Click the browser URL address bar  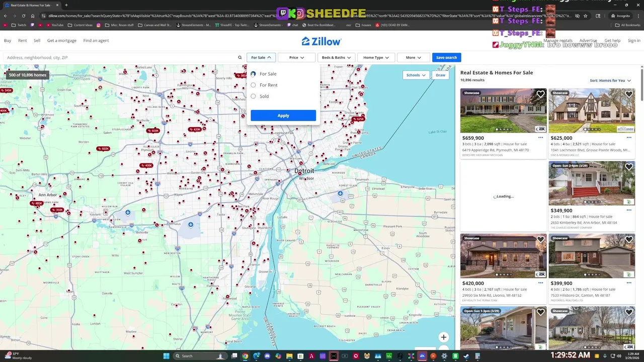tap(309, 16)
